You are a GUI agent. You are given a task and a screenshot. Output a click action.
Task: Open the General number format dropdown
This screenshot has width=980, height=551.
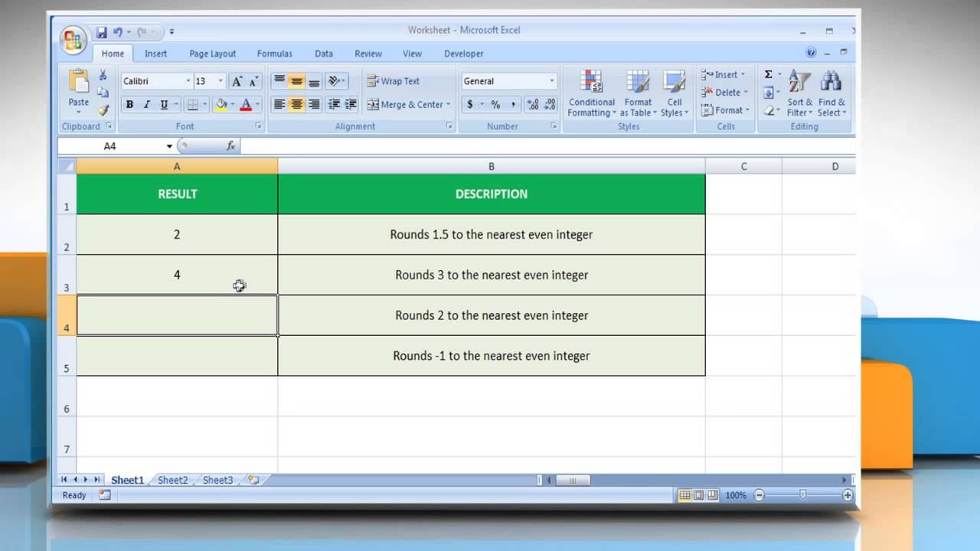[x=551, y=81]
